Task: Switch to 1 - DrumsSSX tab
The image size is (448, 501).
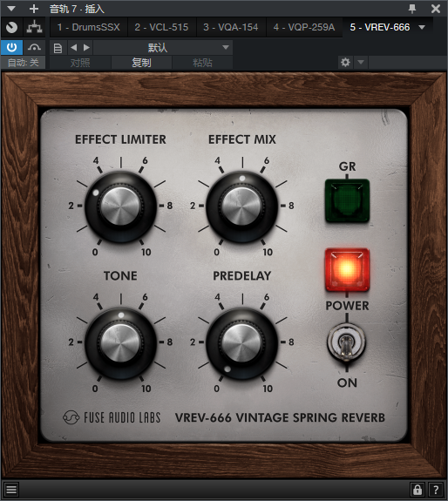Action: coord(89,27)
